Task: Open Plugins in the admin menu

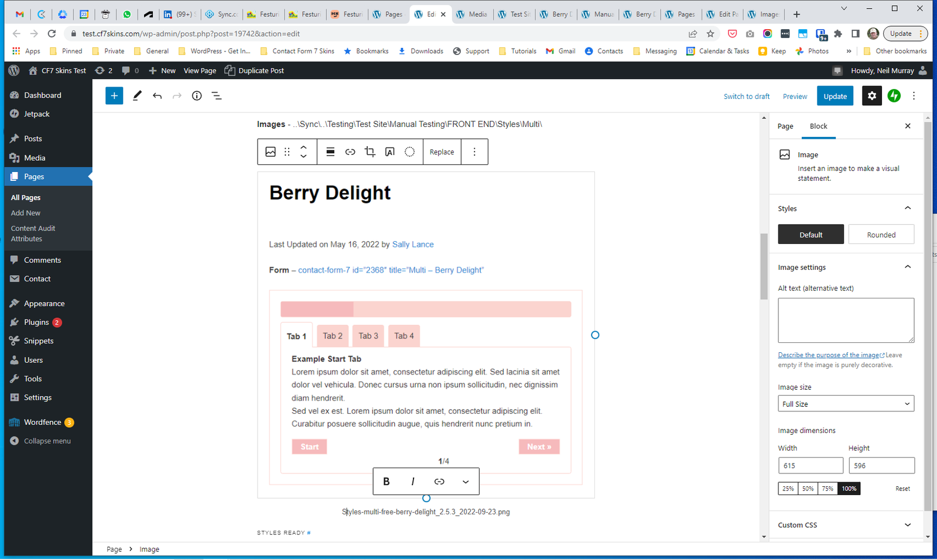Action: (x=36, y=322)
